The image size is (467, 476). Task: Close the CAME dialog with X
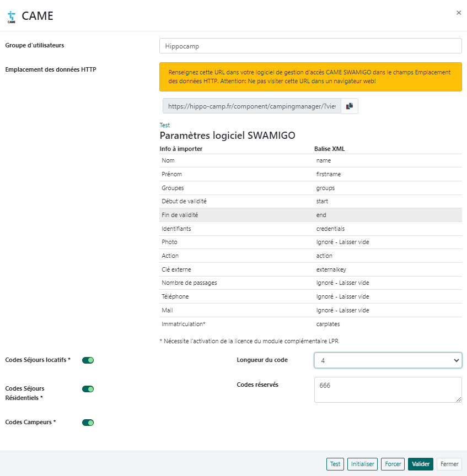pyautogui.click(x=458, y=13)
